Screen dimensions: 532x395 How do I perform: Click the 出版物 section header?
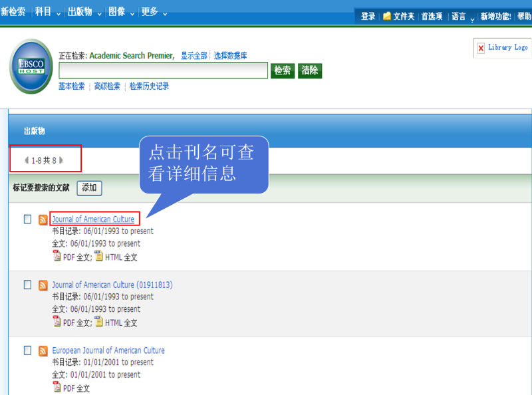click(x=35, y=131)
